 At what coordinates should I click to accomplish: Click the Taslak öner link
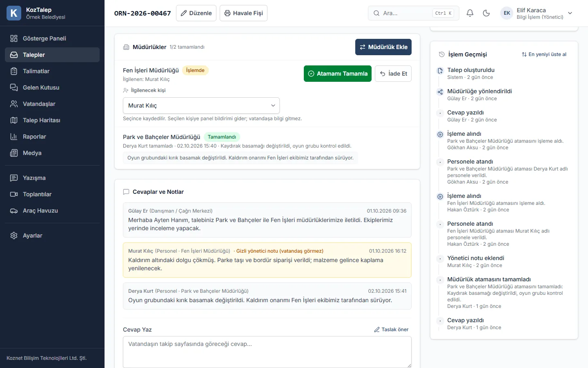point(391,330)
